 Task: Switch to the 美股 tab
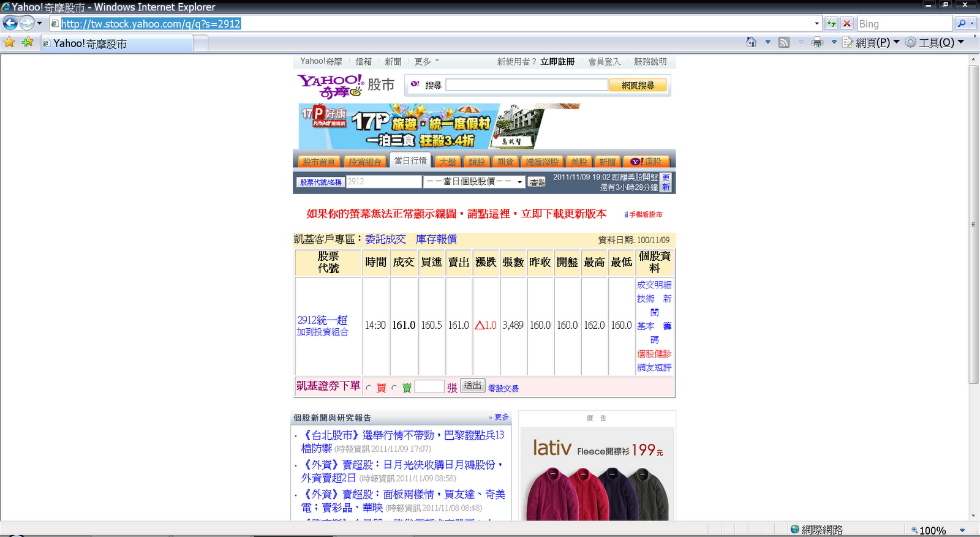[x=579, y=162]
